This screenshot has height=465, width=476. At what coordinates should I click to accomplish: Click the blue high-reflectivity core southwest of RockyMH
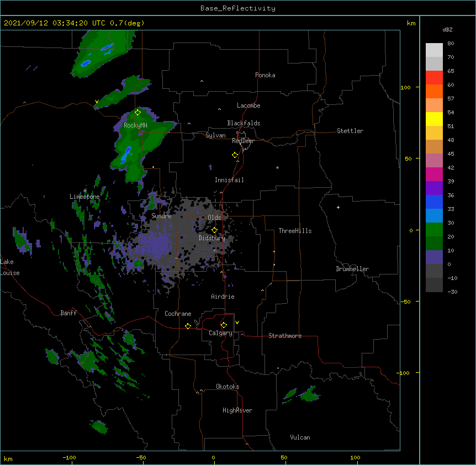[x=126, y=155]
